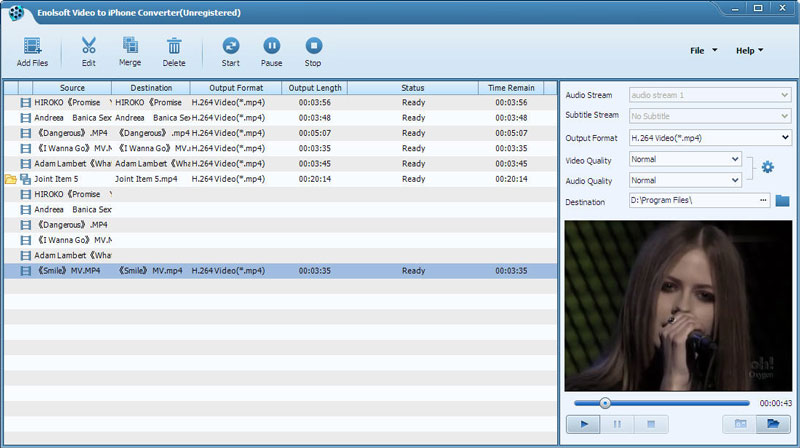
Task: Click output length 00:20:14
Action: 315,179
